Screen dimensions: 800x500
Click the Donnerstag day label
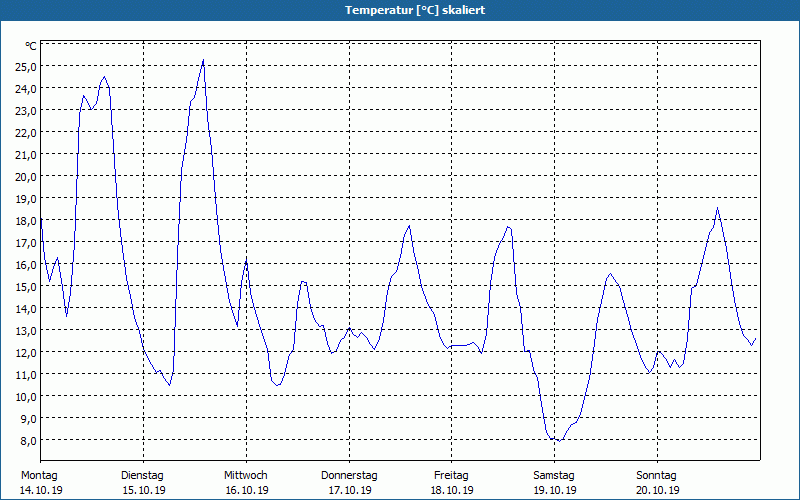pos(349,476)
